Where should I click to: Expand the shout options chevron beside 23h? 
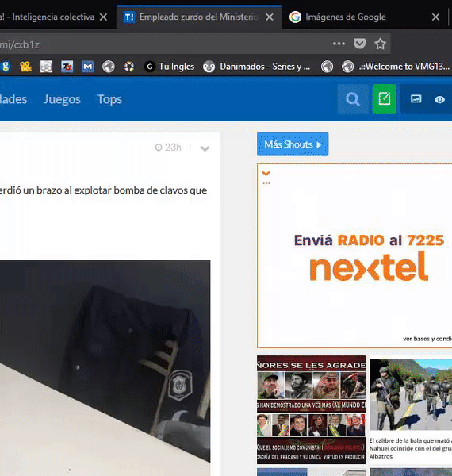(205, 148)
